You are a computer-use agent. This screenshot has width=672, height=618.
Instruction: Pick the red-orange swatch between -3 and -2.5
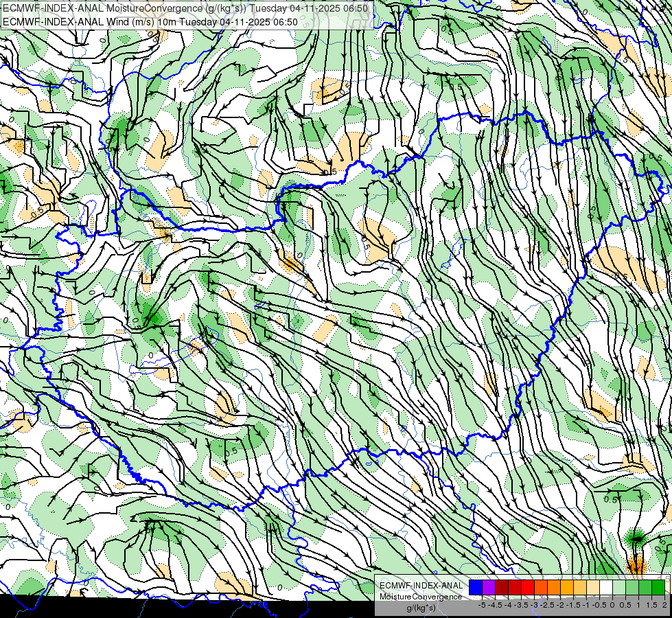click(x=541, y=588)
